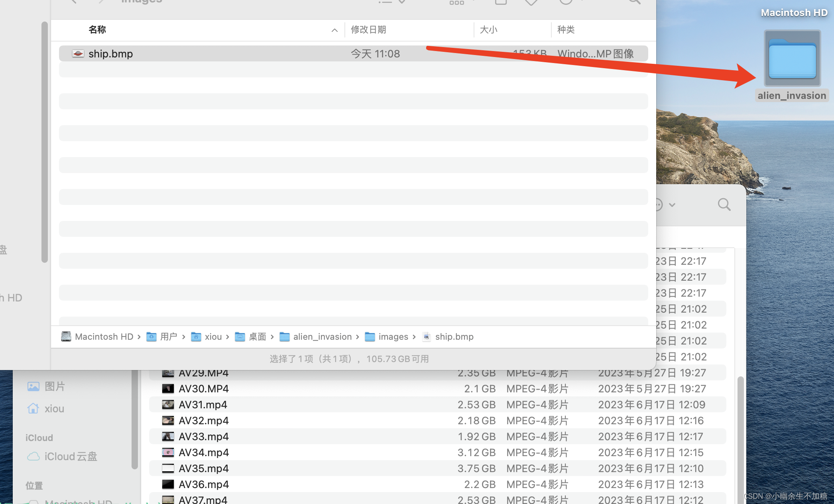
Task: Click the ship.bmp file icon
Action: (78, 53)
